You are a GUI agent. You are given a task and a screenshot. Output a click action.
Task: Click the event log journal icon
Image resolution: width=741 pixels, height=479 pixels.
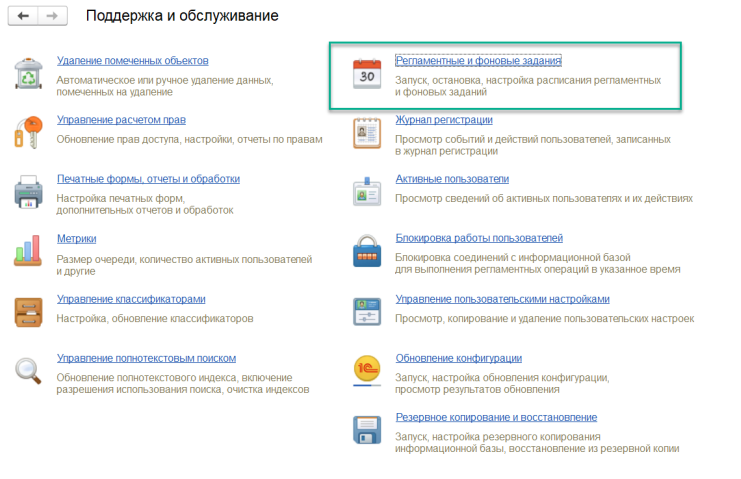point(367,132)
